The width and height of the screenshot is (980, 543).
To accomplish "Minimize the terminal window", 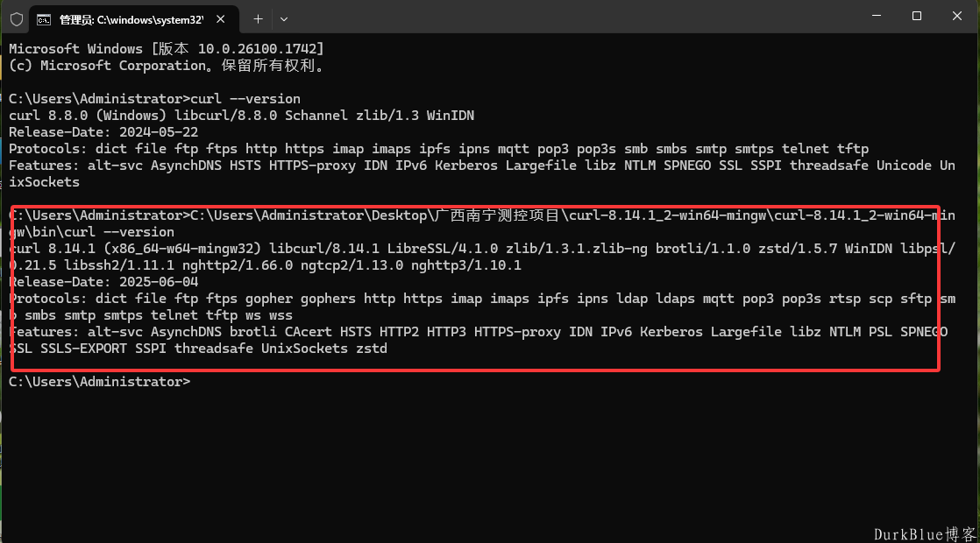I will (x=877, y=17).
